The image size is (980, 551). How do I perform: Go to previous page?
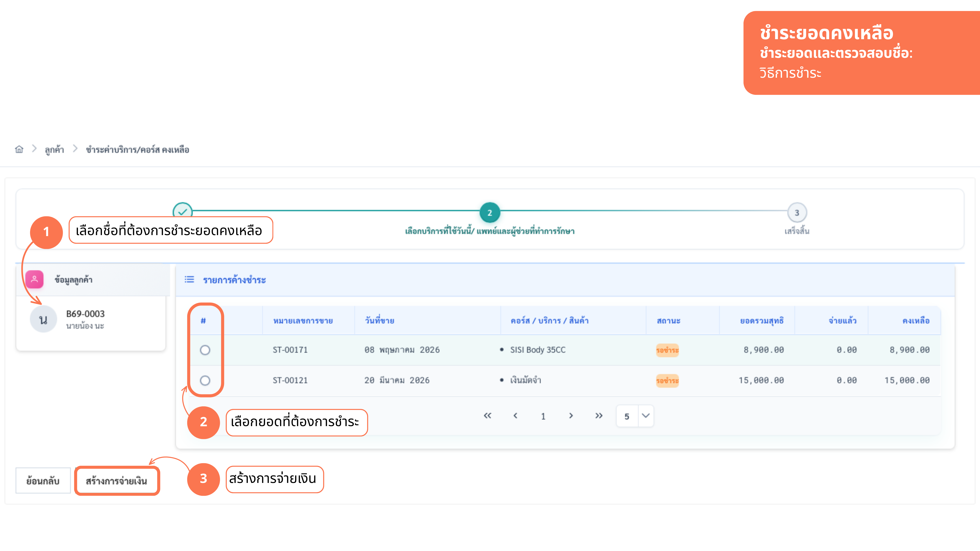click(515, 416)
